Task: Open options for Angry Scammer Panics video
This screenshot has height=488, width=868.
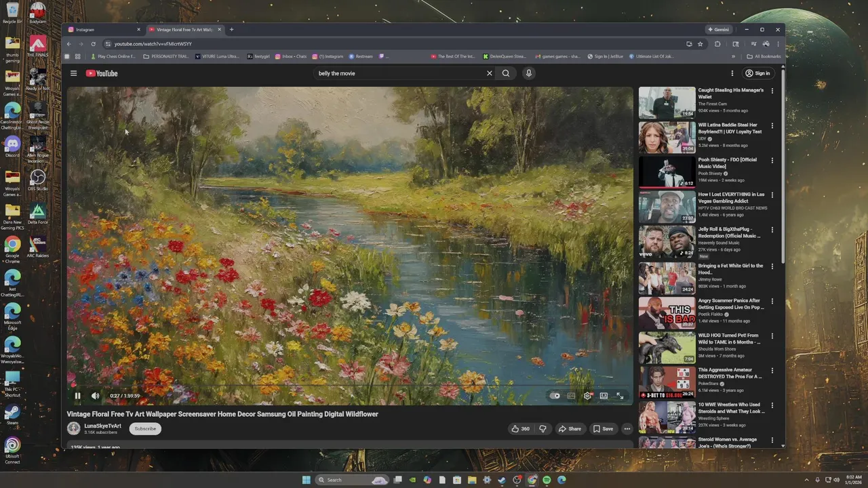Action: 772,300
